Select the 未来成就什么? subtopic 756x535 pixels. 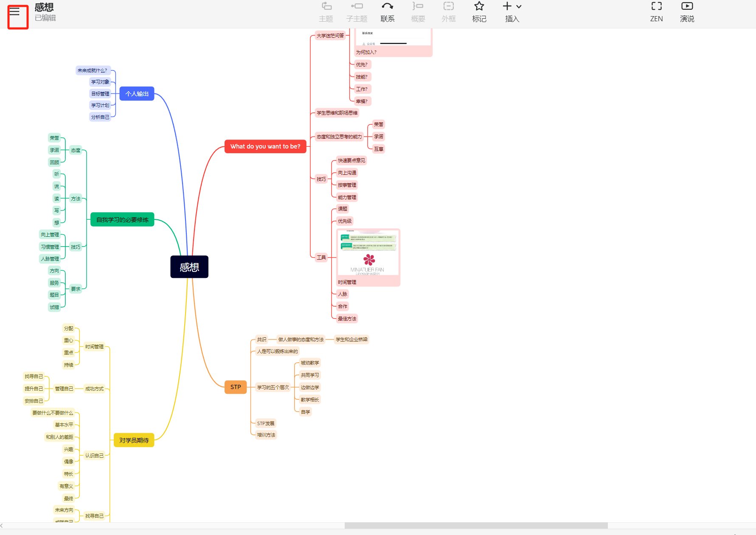click(93, 70)
